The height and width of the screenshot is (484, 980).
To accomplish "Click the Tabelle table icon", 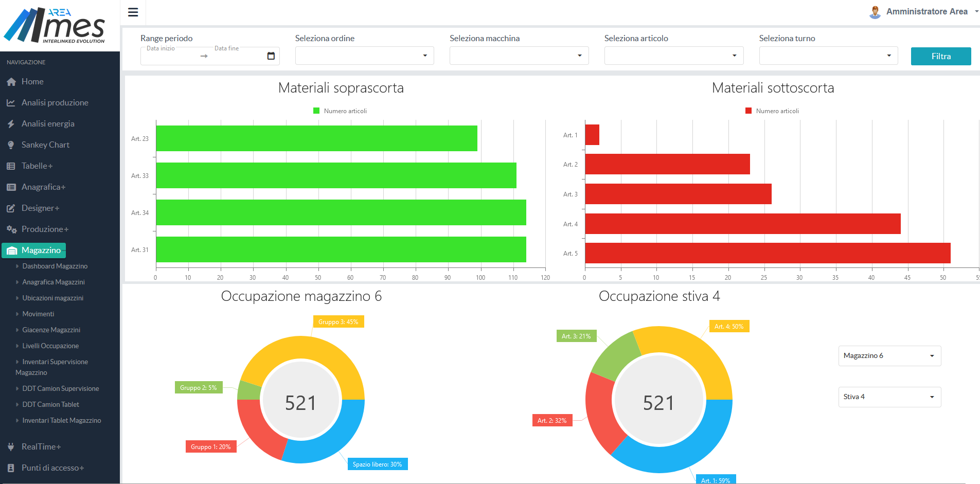I will point(11,166).
